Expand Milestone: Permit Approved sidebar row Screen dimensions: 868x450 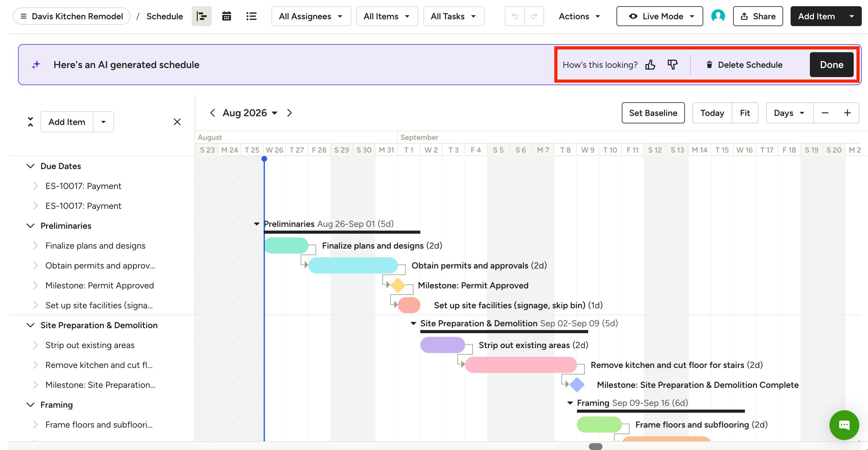coord(35,285)
